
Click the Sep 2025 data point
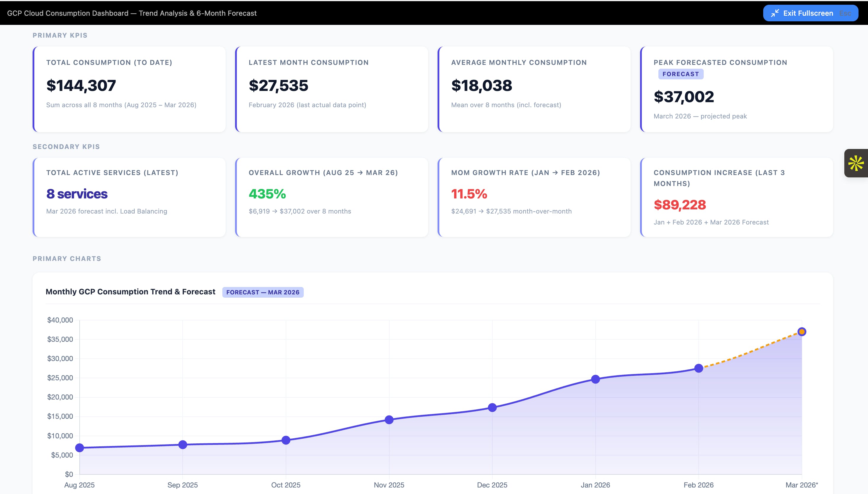pos(183,445)
